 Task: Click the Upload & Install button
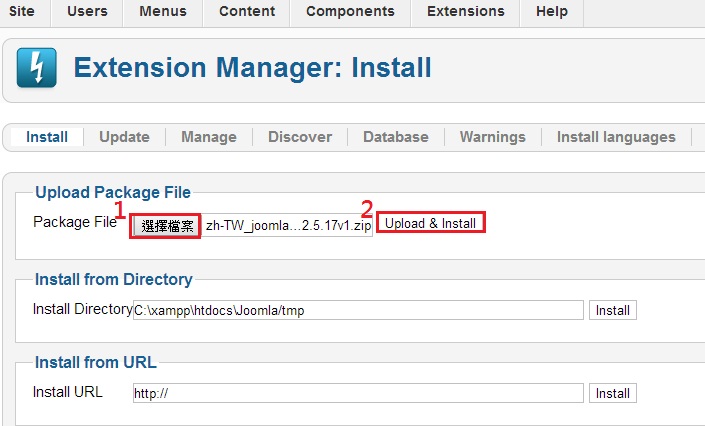tap(430, 223)
